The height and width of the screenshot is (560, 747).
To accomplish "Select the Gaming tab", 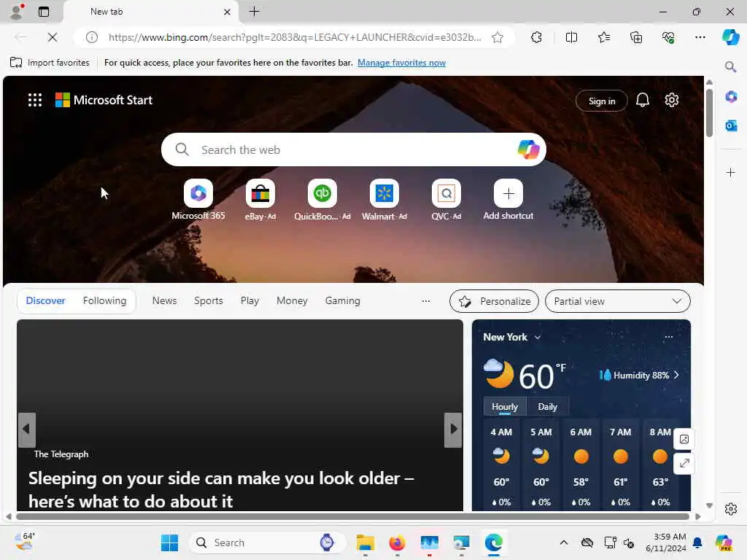I will point(343,301).
